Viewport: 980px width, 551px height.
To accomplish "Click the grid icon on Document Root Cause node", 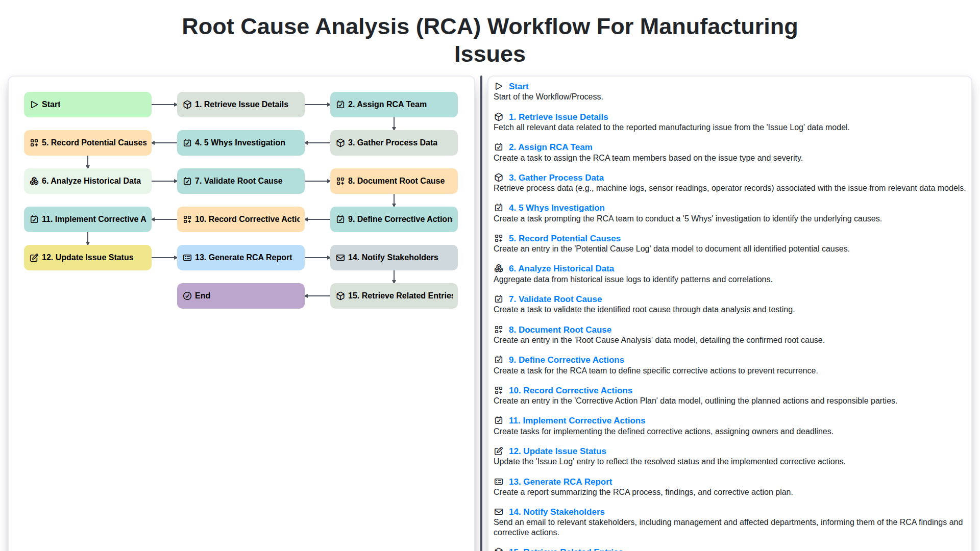I will (340, 181).
